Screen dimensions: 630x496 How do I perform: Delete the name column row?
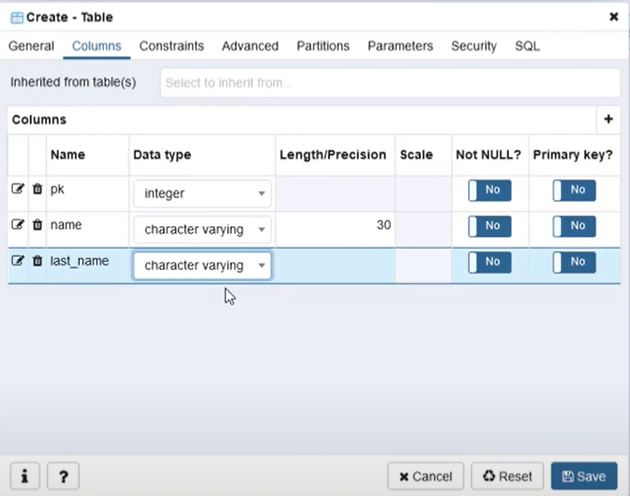coord(37,225)
